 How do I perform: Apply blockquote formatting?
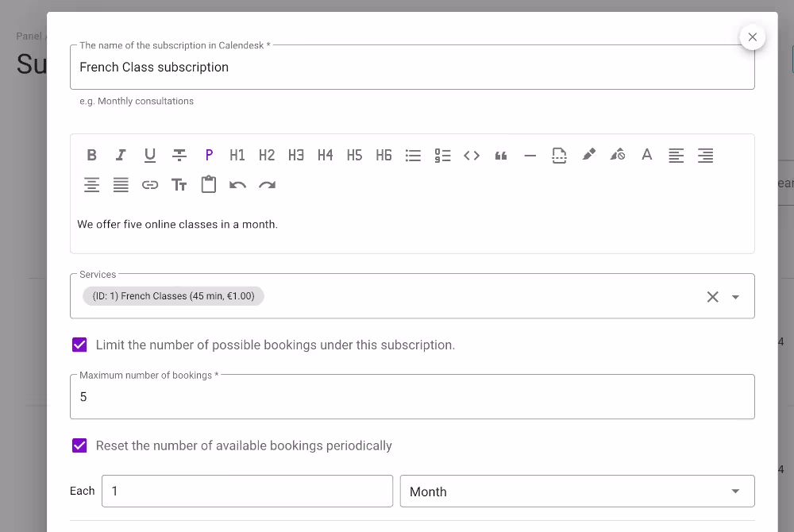point(501,155)
